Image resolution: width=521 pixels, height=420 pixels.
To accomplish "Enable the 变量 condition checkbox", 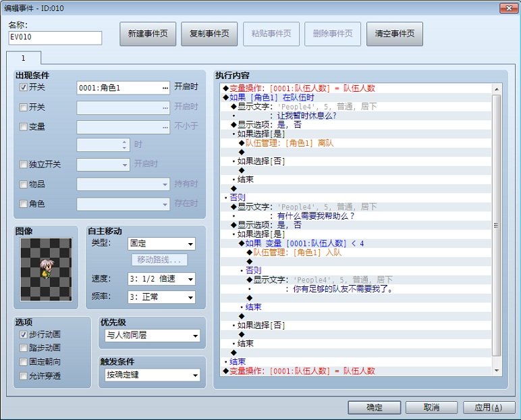I will point(23,127).
